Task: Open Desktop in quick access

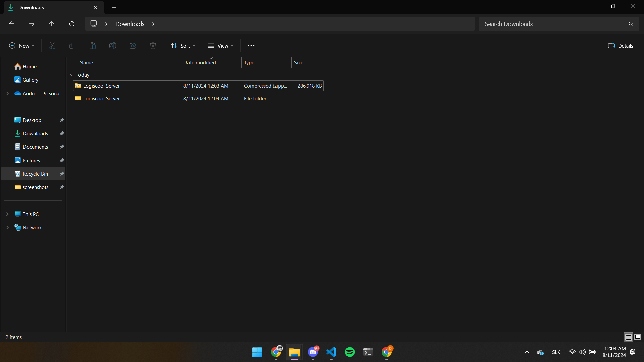Action: [x=32, y=120]
